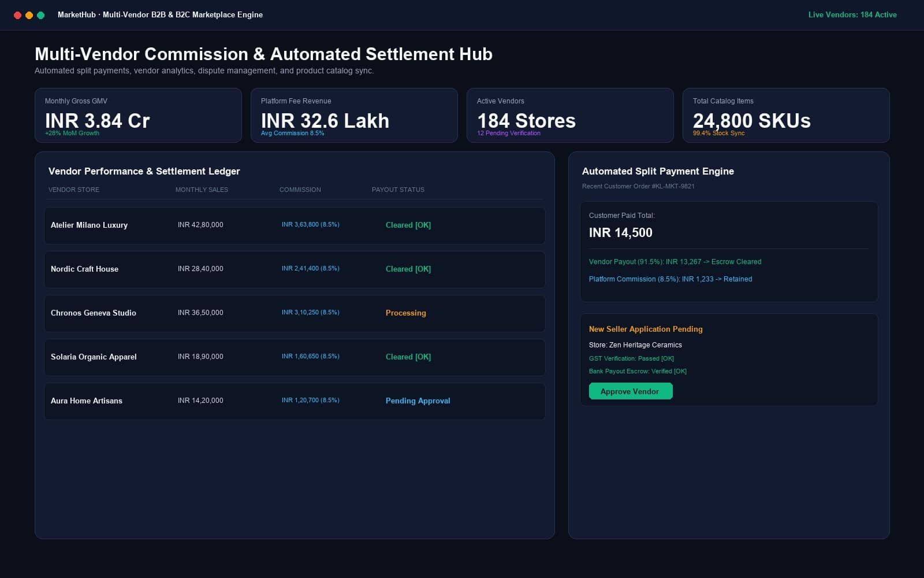Click the 184 Stores value
Screen dimensions: 924x578
(526, 120)
